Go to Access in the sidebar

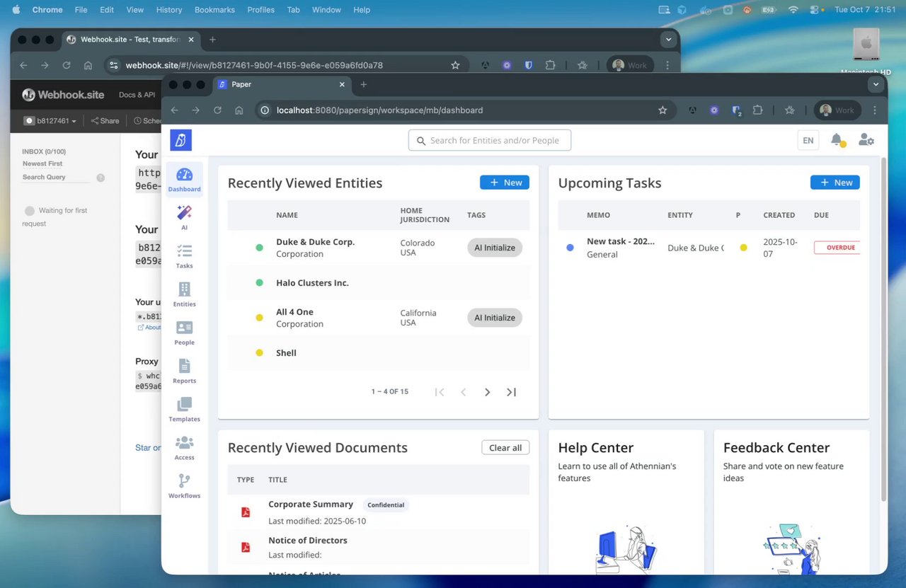(x=184, y=447)
